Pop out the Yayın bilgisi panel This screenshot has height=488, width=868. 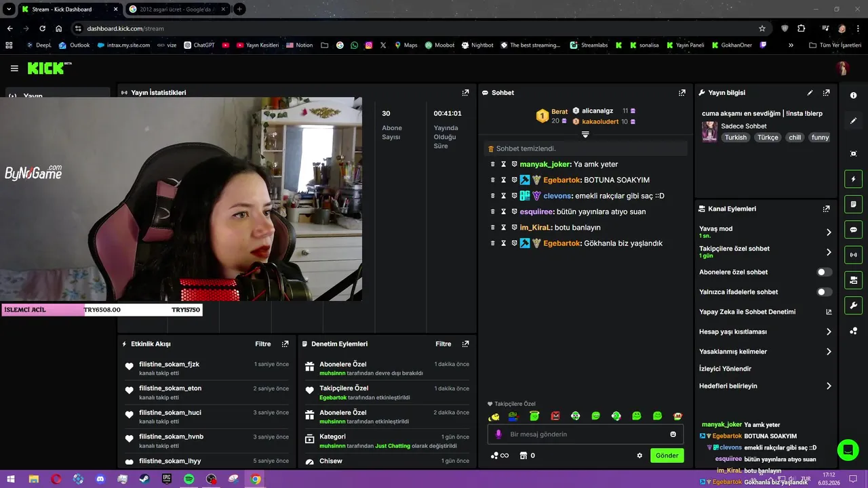tap(826, 93)
